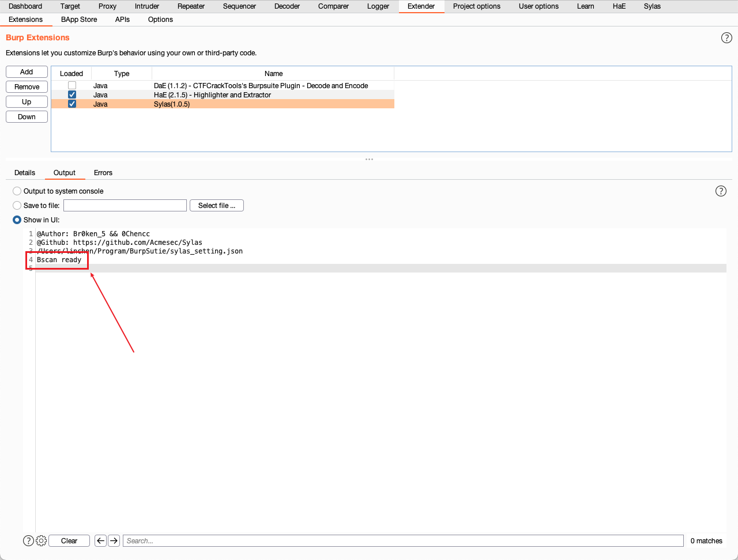Open the Proxy tab

[107, 6]
